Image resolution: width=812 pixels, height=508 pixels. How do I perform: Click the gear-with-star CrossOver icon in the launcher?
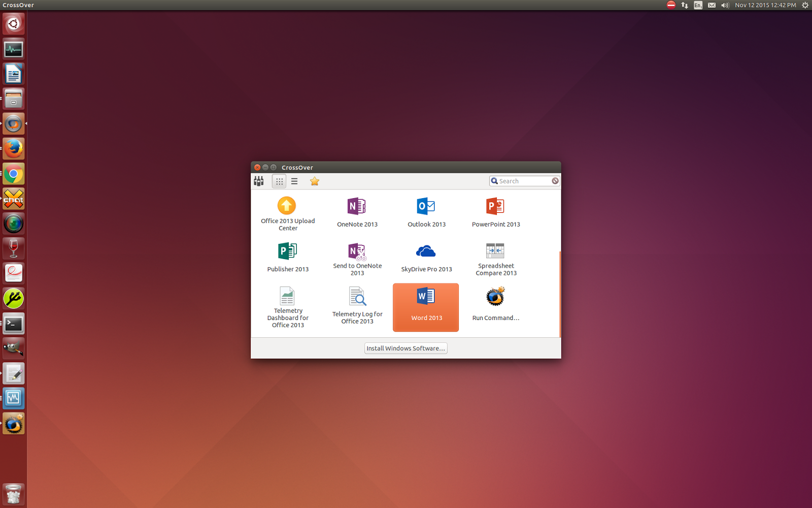click(x=14, y=423)
